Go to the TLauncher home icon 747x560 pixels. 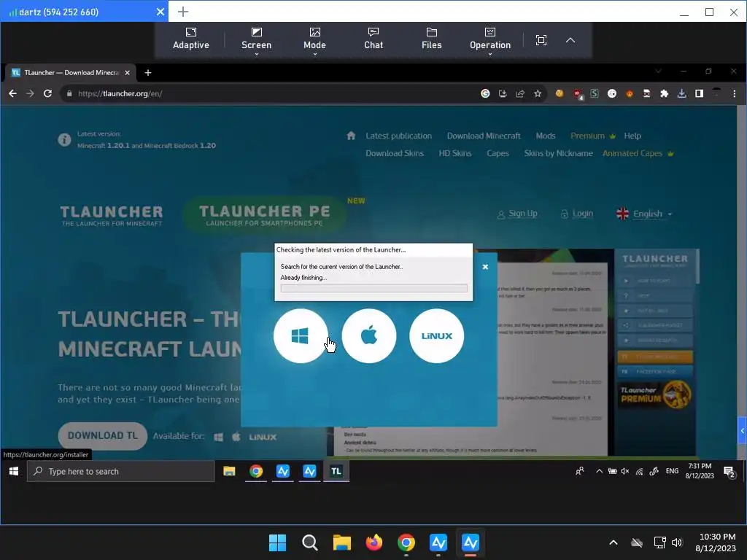(x=351, y=136)
